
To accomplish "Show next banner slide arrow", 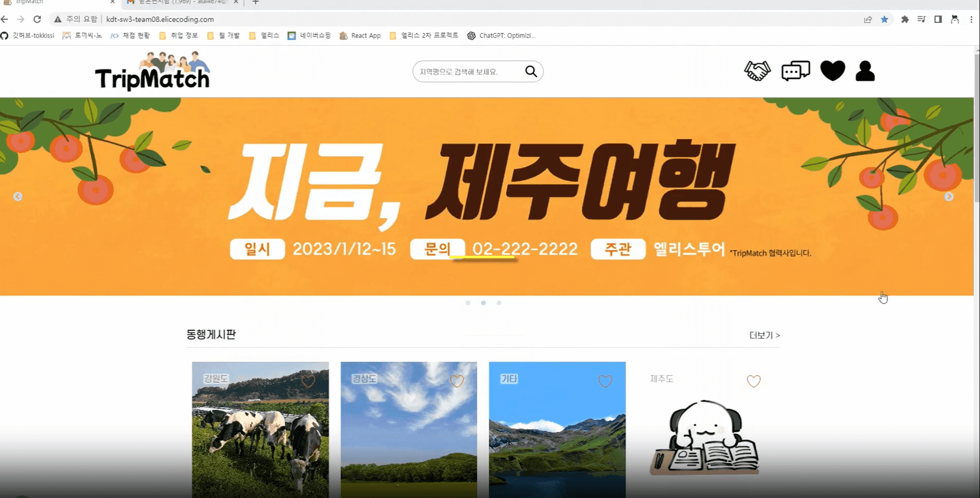I will tap(949, 197).
